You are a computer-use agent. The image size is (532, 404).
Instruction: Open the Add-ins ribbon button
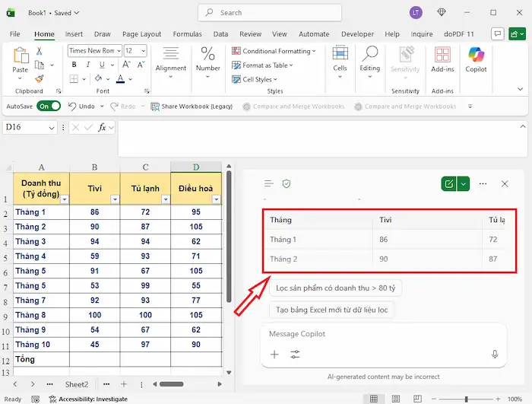point(442,59)
